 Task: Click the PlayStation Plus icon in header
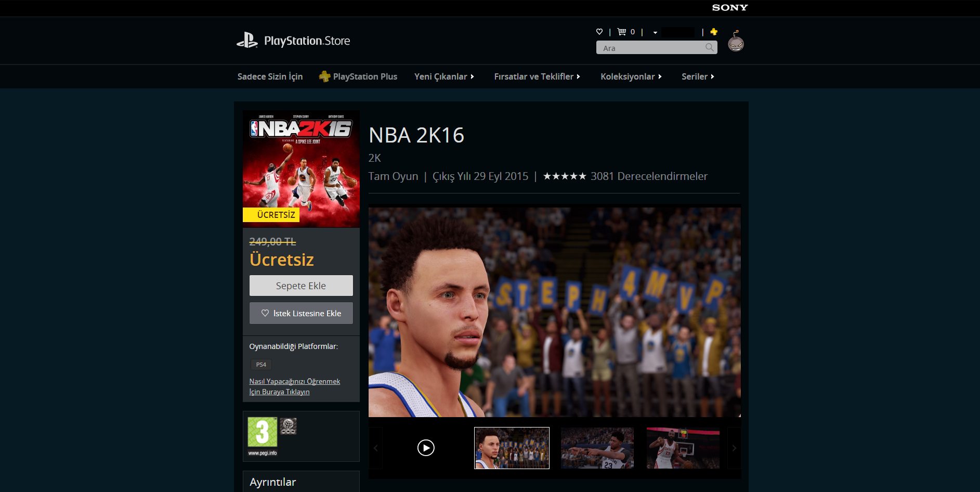(714, 32)
